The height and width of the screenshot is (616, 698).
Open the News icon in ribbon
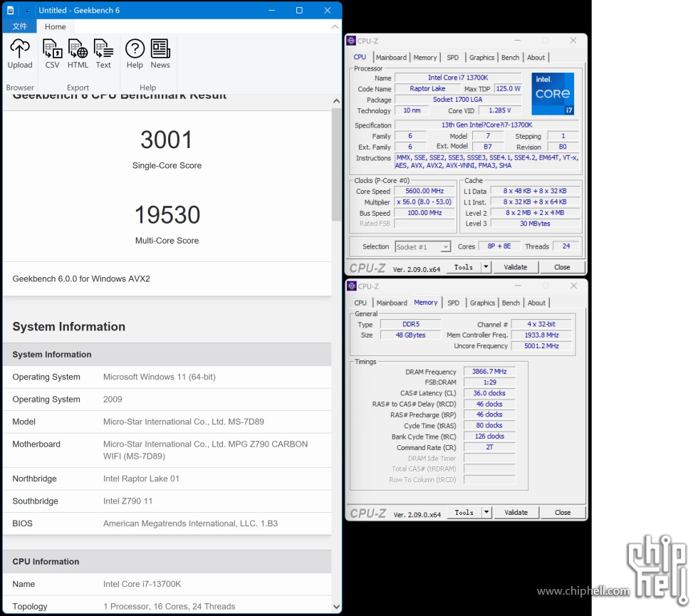[160, 53]
